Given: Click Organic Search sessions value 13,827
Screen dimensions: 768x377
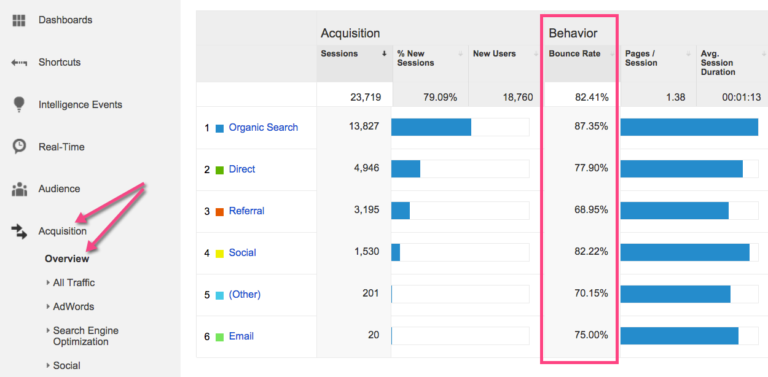Looking at the screenshot, I should [365, 127].
